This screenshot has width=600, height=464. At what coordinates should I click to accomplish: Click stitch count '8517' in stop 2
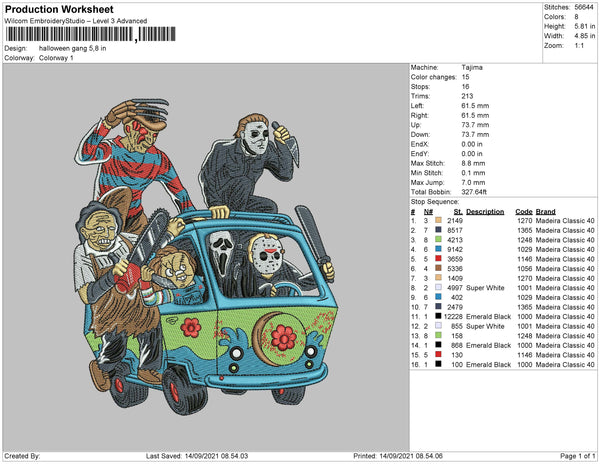click(x=455, y=230)
